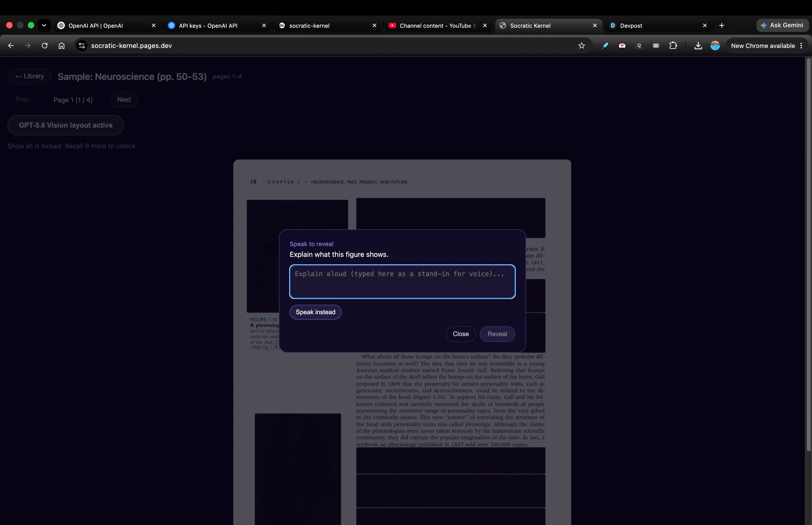
Task: Focus the Explain aloud text area
Action: tap(402, 282)
